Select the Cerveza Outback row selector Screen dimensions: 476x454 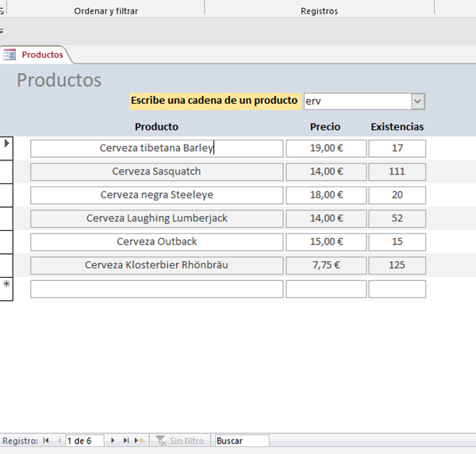coord(8,241)
